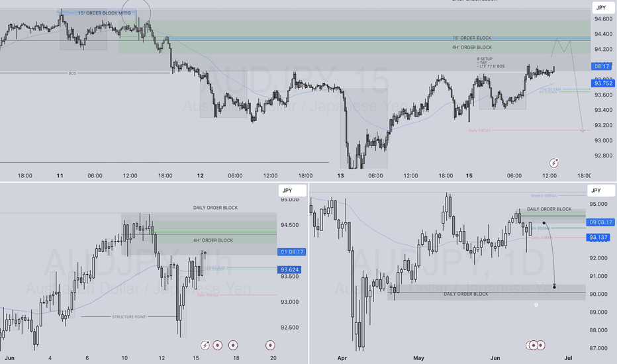The height and width of the screenshot is (364, 617).
Task: Select lower "DAILY ORDER BLOCK" label near 90.000
Action: pos(466,295)
